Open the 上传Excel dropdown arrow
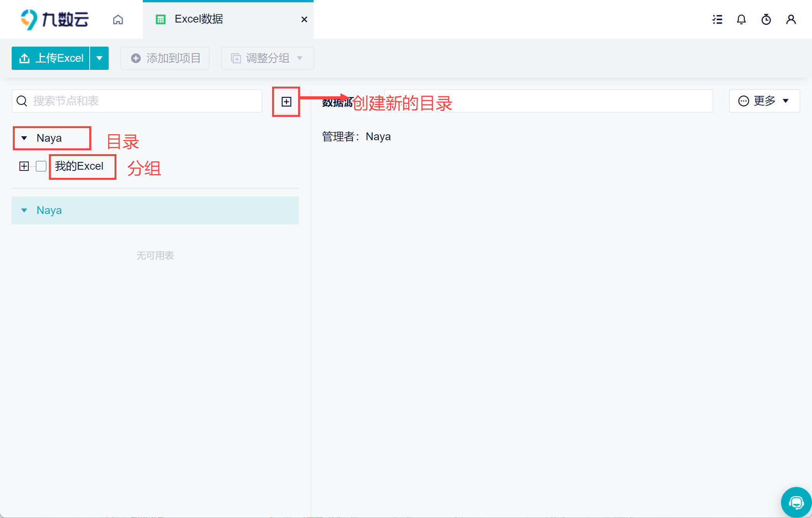 click(x=99, y=58)
